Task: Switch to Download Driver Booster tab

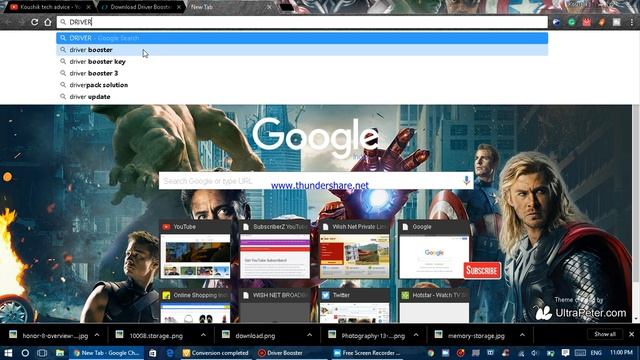Action: coord(140,7)
